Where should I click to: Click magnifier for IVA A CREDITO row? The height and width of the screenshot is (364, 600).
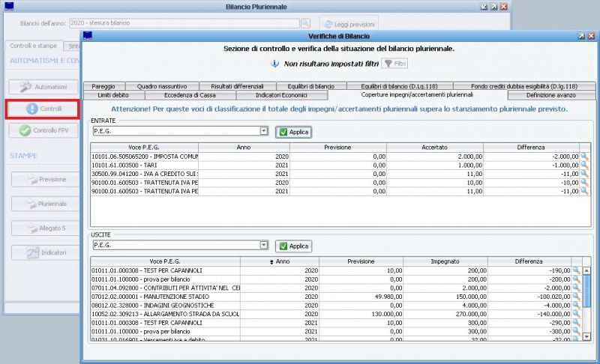point(584,174)
